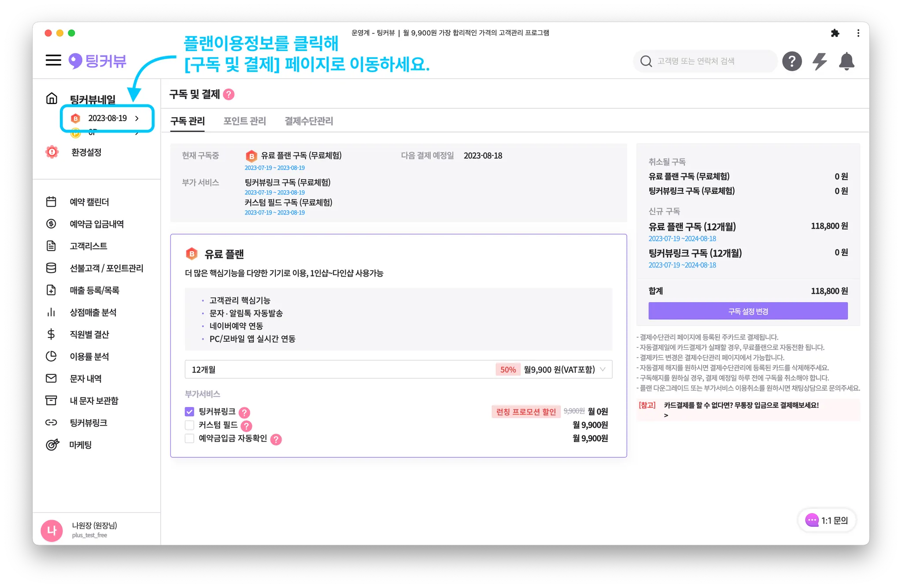Open the 마케팅 target icon in sidebar
Screen dimensions: 902x588
click(52, 445)
